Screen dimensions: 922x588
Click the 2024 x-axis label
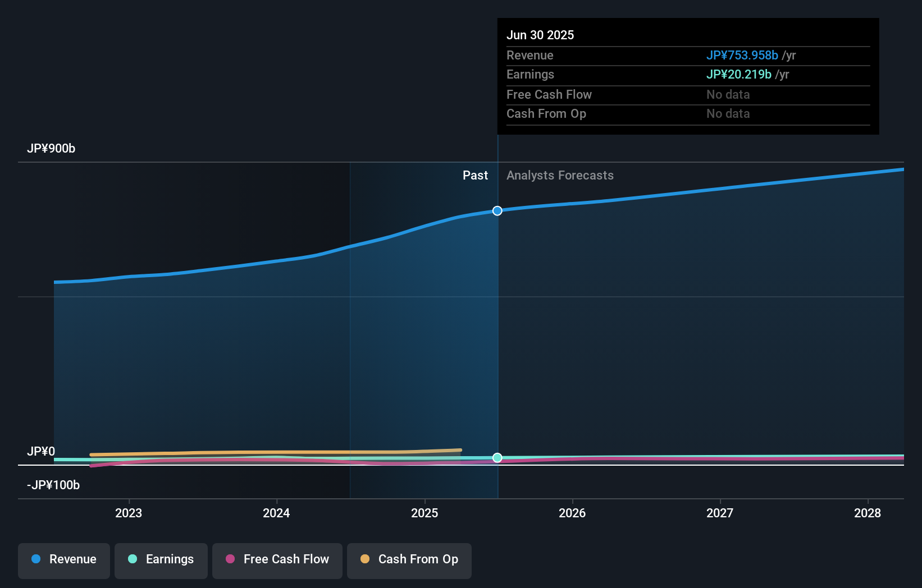(x=276, y=513)
